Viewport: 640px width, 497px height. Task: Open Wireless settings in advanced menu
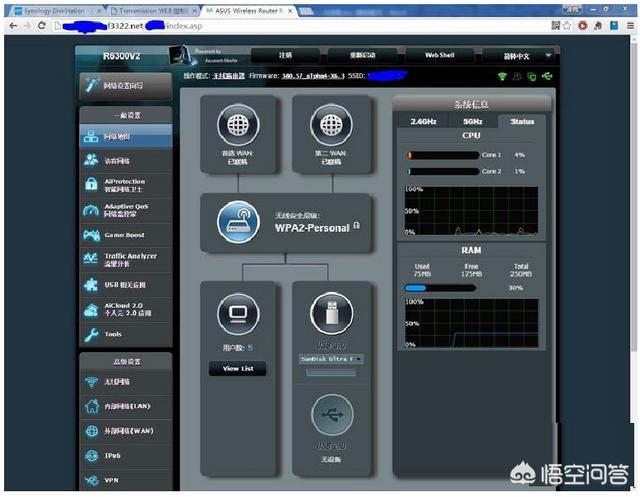coord(126,382)
